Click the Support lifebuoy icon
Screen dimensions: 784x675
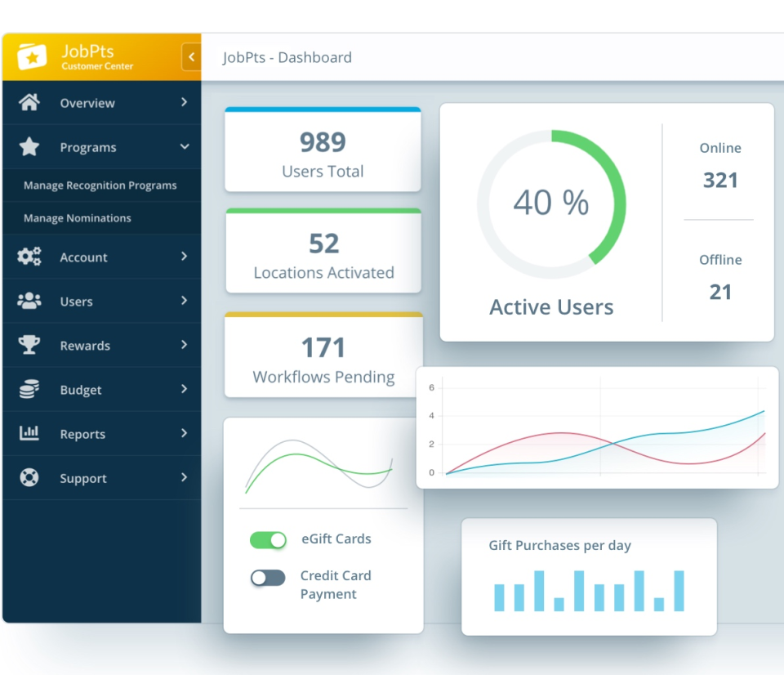pyautogui.click(x=29, y=477)
